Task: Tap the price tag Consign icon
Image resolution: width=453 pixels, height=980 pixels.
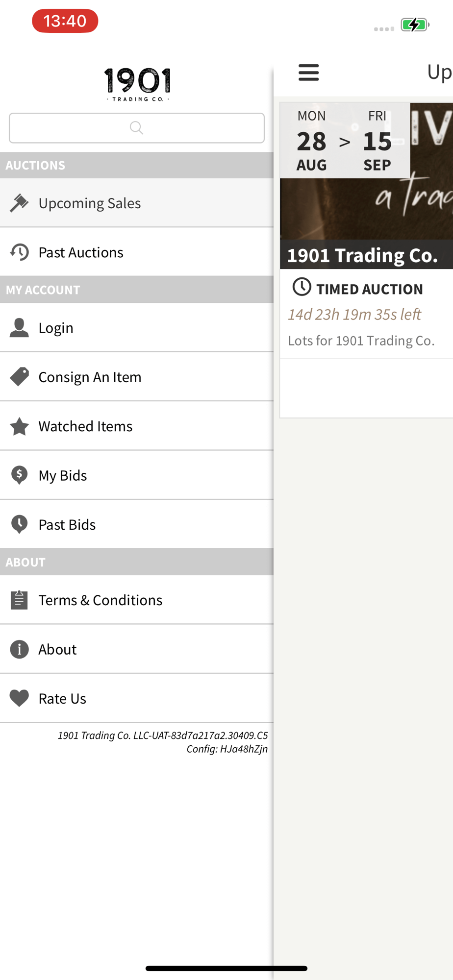Action: 19,377
